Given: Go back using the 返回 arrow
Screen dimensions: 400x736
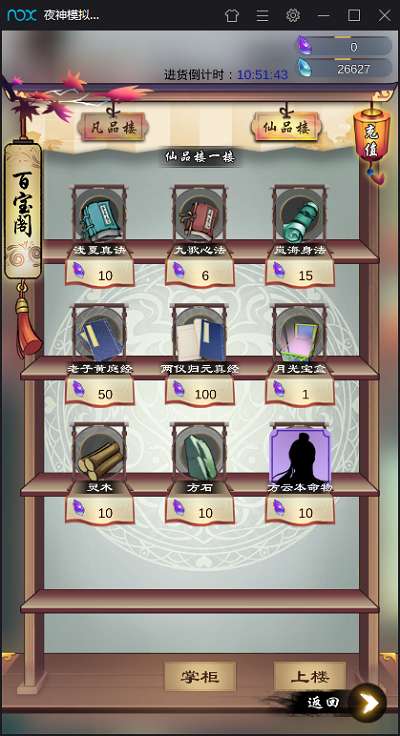Looking at the screenshot, I should pos(369,703).
